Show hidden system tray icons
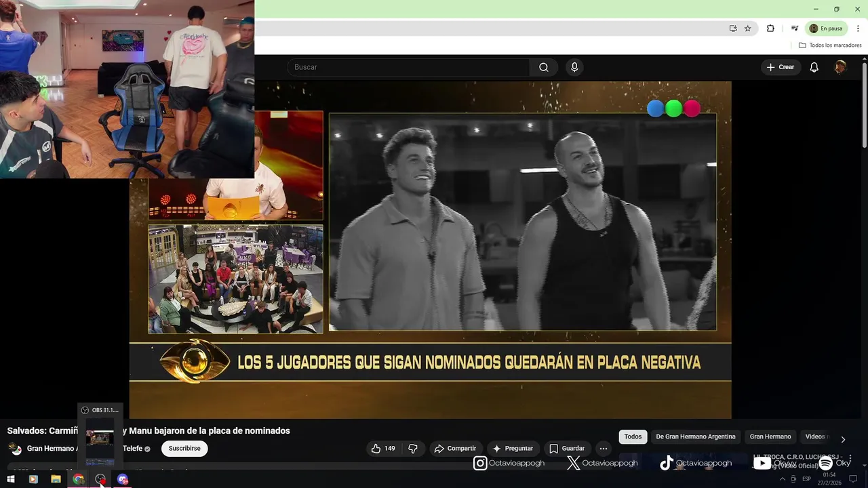Image resolution: width=868 pixels, height=488 pixels. pos(782,479)
